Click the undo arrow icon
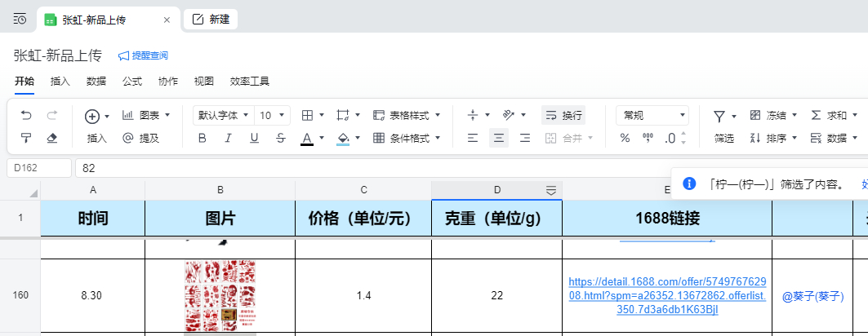Screen dimensions: 868x336 [x=26, y=116]
